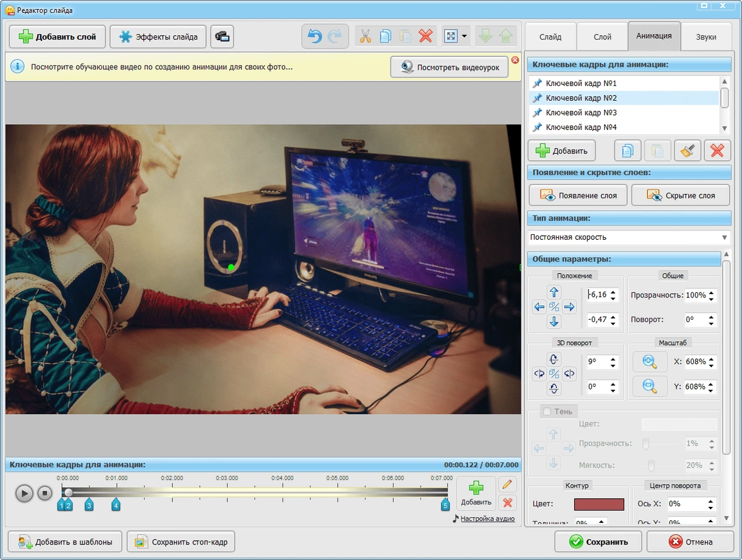Clear keyframe settings with brush icon
The height and width of the screenshot is (560, 742).
688,150
